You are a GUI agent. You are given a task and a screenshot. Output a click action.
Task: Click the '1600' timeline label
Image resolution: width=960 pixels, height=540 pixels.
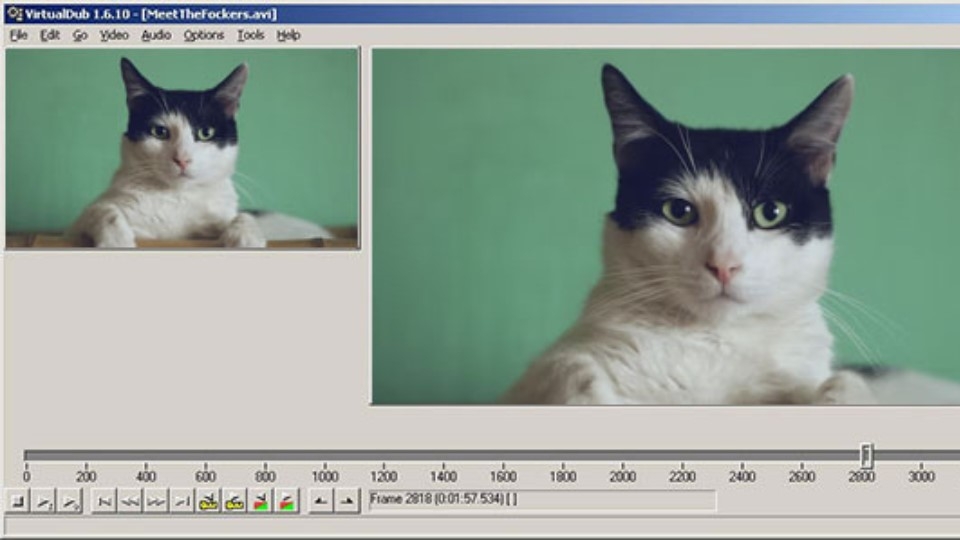(x=503, y=476)
